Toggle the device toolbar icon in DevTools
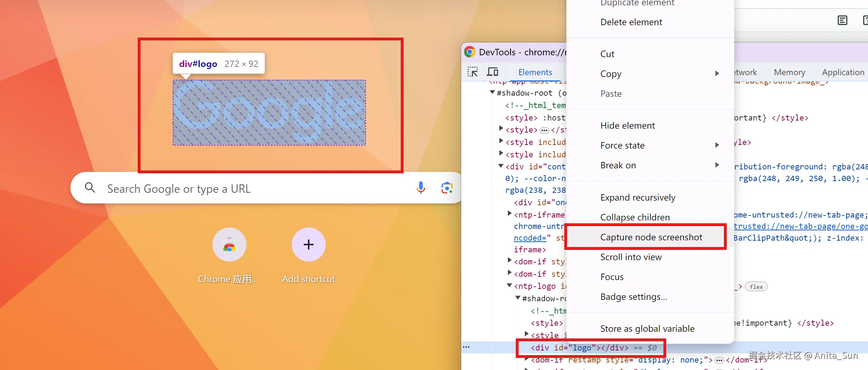The width and height of the screenshot is (868, 370). coord(492,72)
